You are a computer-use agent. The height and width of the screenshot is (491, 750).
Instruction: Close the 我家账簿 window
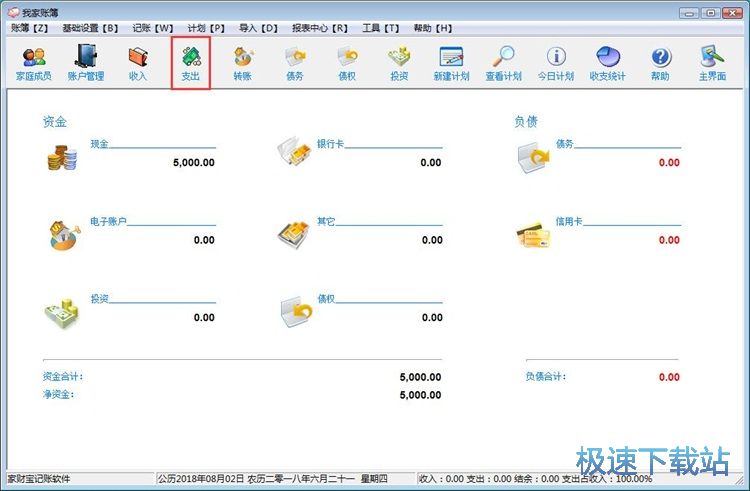(732, 13)
